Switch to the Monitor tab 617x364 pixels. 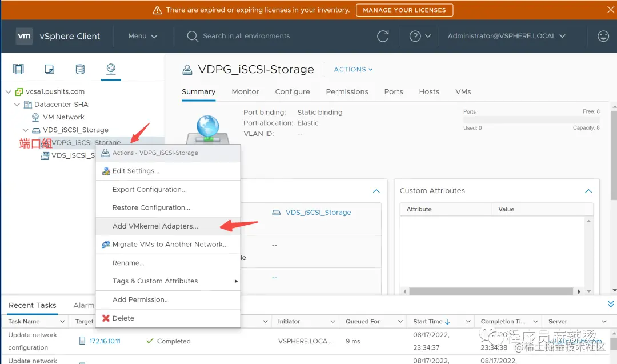pos(245,91)
